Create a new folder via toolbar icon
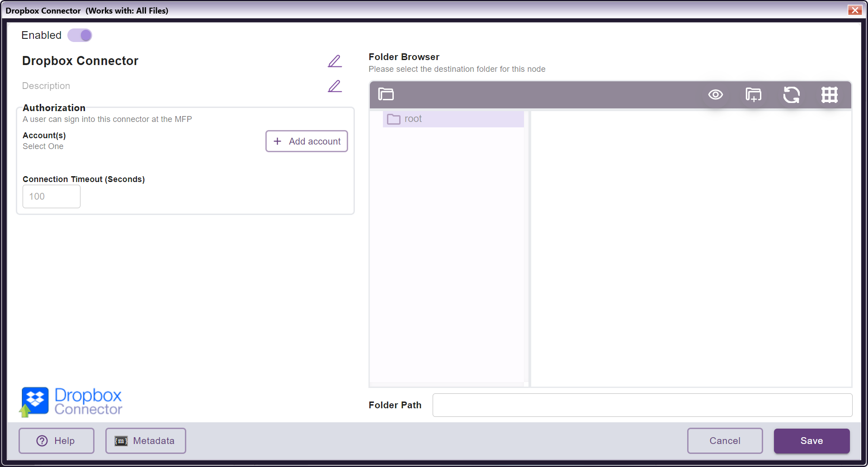868x467 pixels. (754, 94)
